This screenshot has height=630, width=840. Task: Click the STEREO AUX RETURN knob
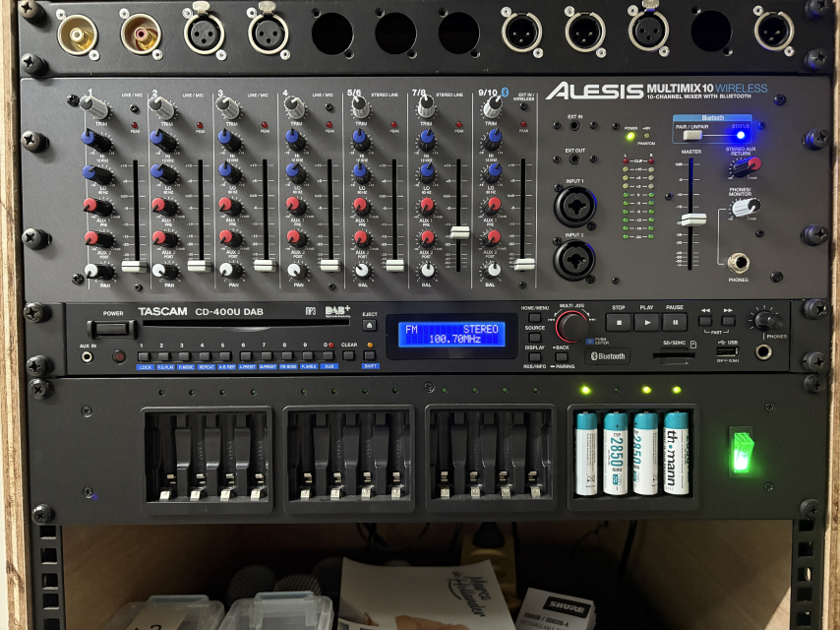coord(747,165)
